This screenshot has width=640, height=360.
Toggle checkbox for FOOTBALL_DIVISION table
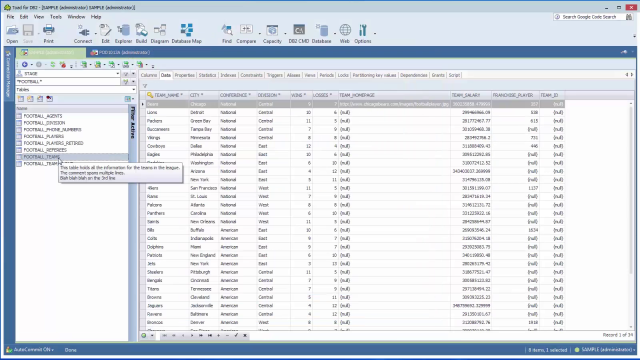(x=19, y=123)
